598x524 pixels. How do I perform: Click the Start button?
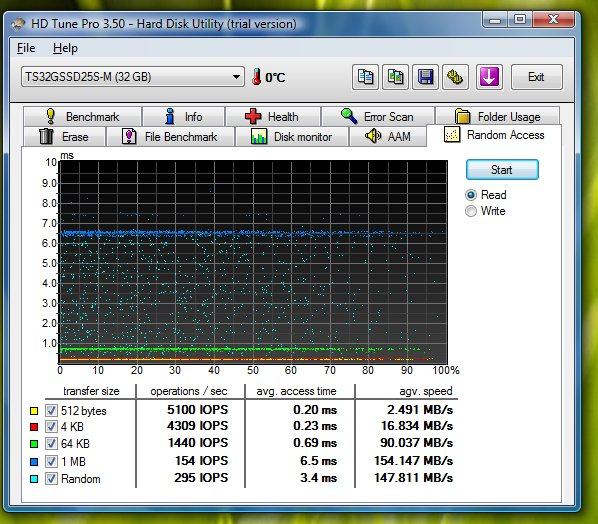pos(502,170)
